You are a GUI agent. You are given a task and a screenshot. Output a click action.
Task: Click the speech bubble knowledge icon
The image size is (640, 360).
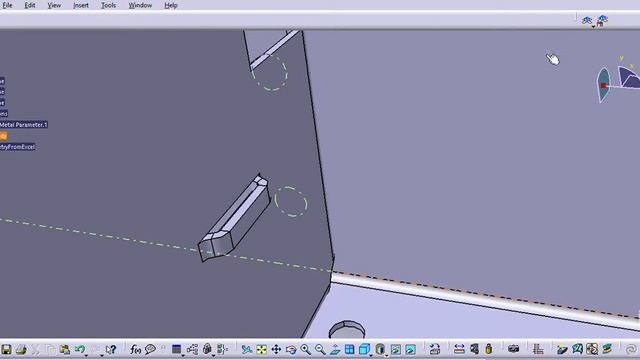pyautogui.click(x=150, y=349)
